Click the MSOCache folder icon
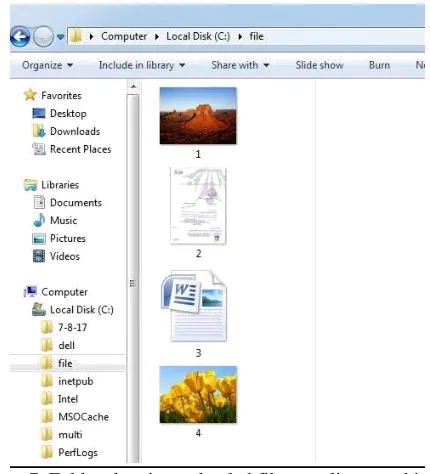The image size is (430, 474). coord(47,417)
